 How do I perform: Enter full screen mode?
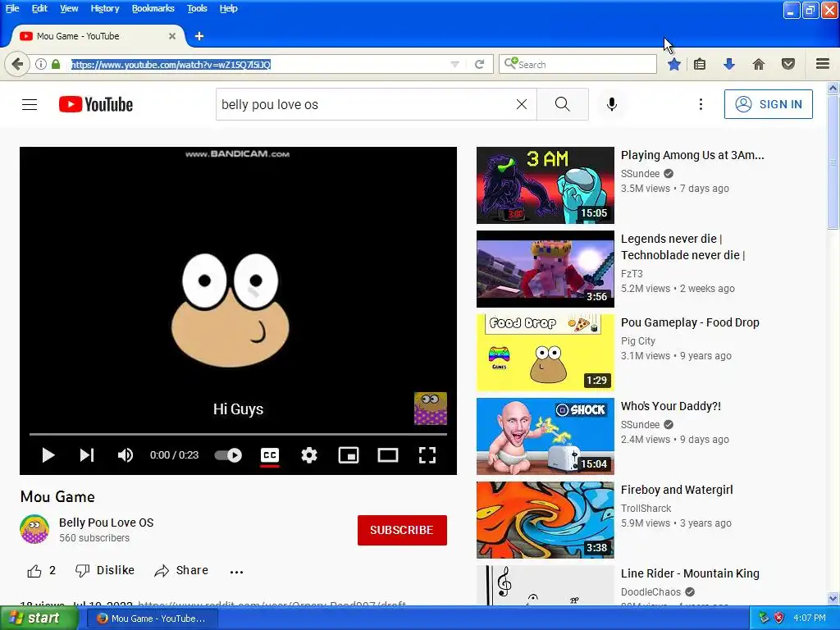point(427,455)
